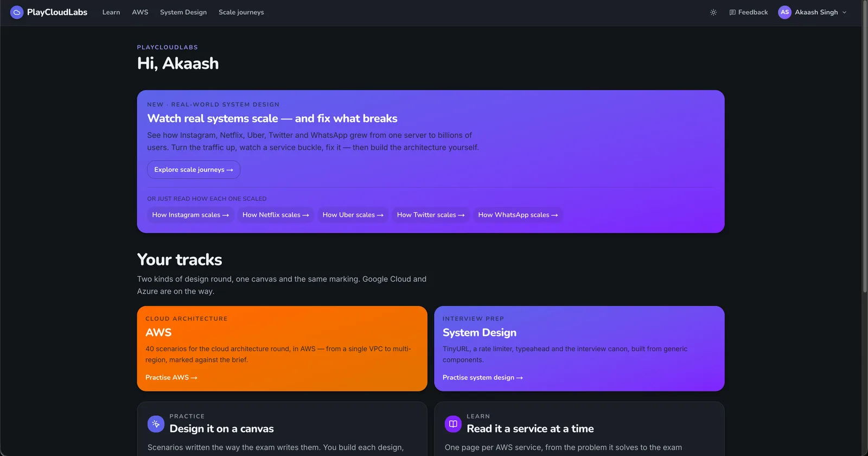Go to the AWS nav item
Image resolution: width=868 pixels, height=456 pixels.
(x=140, y=12)
